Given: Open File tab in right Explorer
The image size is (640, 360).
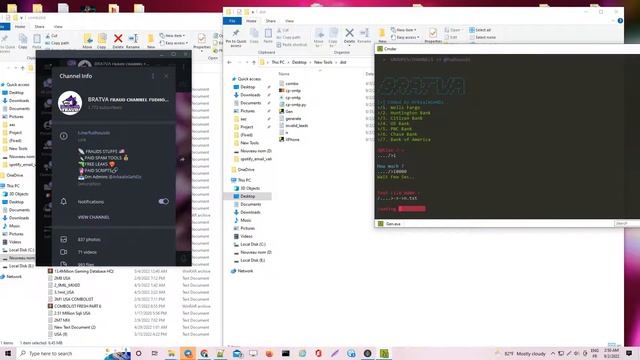Looking at the screenshot, I should point(232,21).
